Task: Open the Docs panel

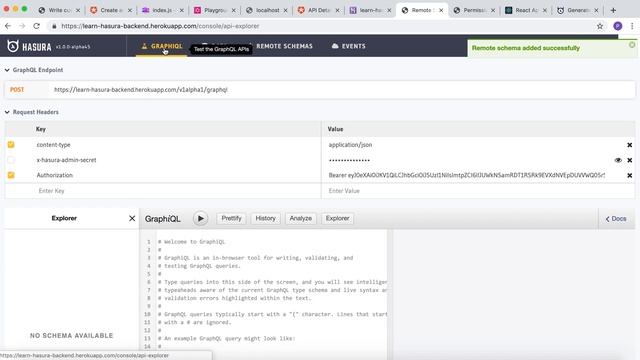Action: click(616, 219)
